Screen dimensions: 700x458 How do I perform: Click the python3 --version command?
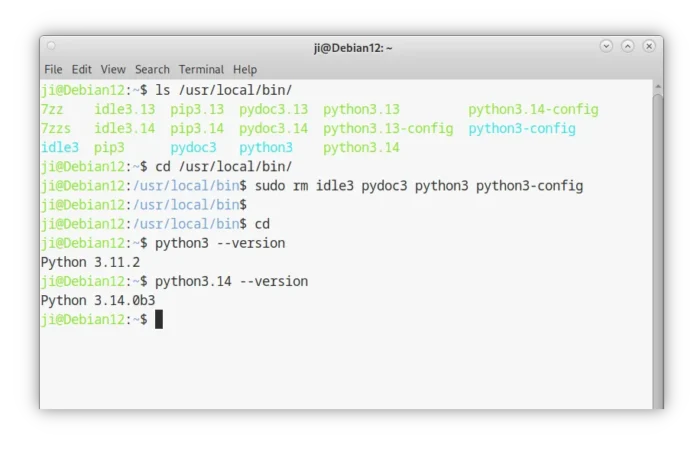click(220, 243)
